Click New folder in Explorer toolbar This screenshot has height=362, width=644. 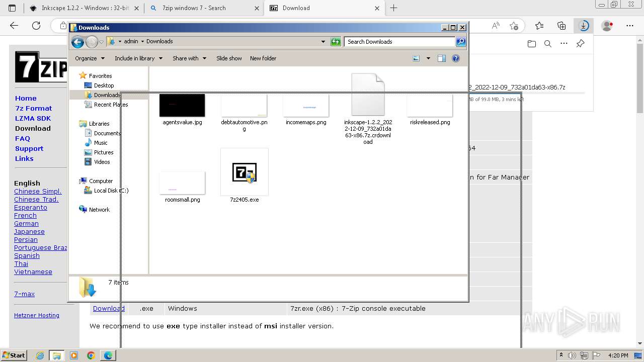[x=263, y=58]
